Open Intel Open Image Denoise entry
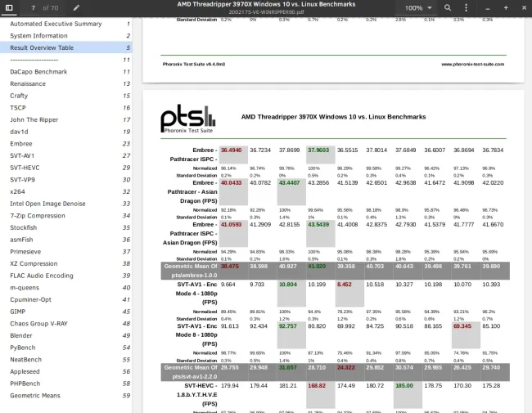Image resolution: width=532 pixels, height=413 pixels. coord(65,204)
